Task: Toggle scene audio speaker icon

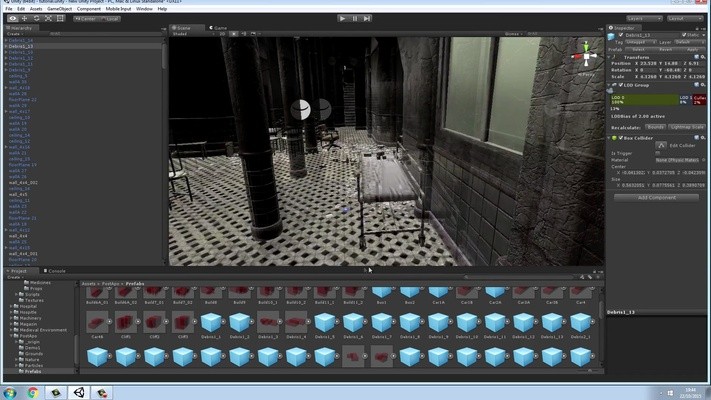Action: click(243, 34)
